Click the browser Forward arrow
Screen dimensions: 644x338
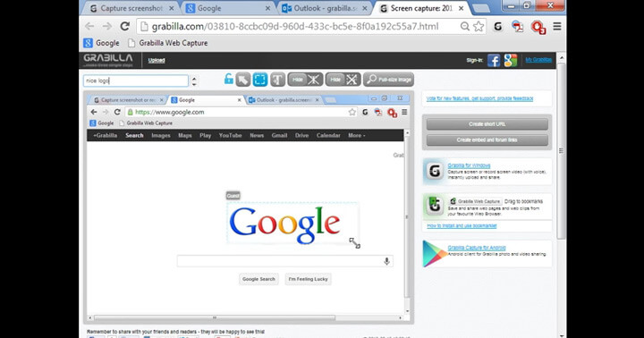[x=106, y=26]
